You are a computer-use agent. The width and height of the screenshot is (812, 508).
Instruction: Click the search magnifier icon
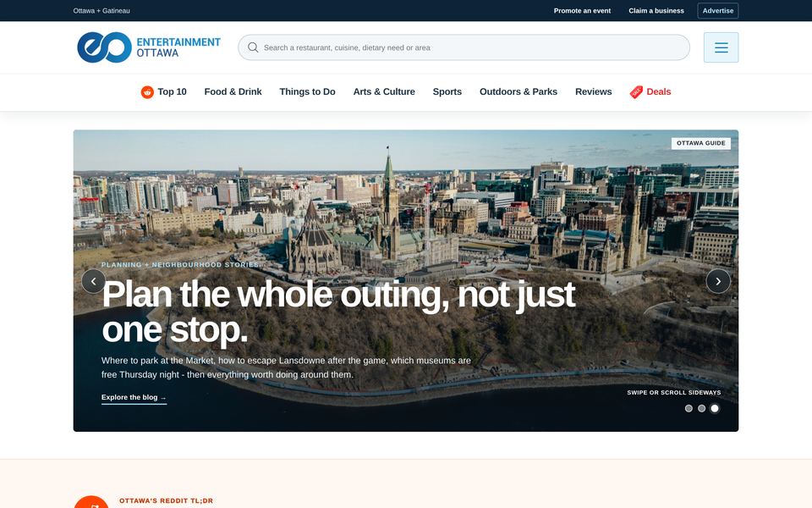[253, 47]
